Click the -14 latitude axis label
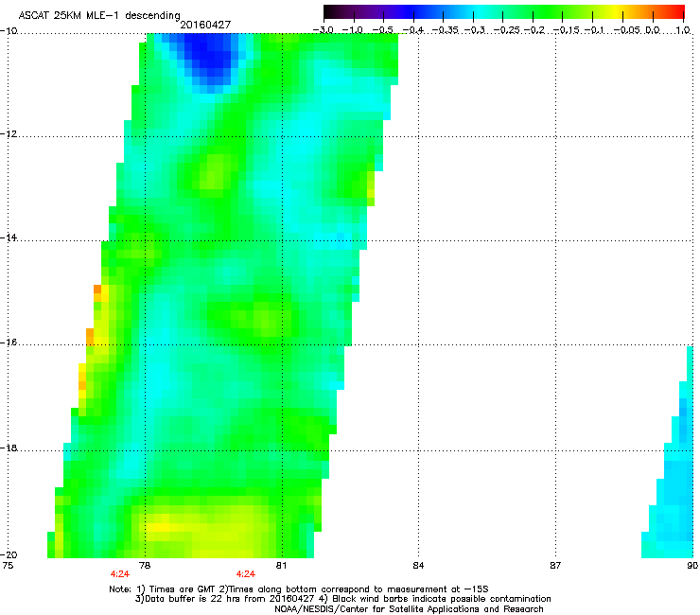The width and height of the screenshot is (700, 615). click(x=9, y=237)
